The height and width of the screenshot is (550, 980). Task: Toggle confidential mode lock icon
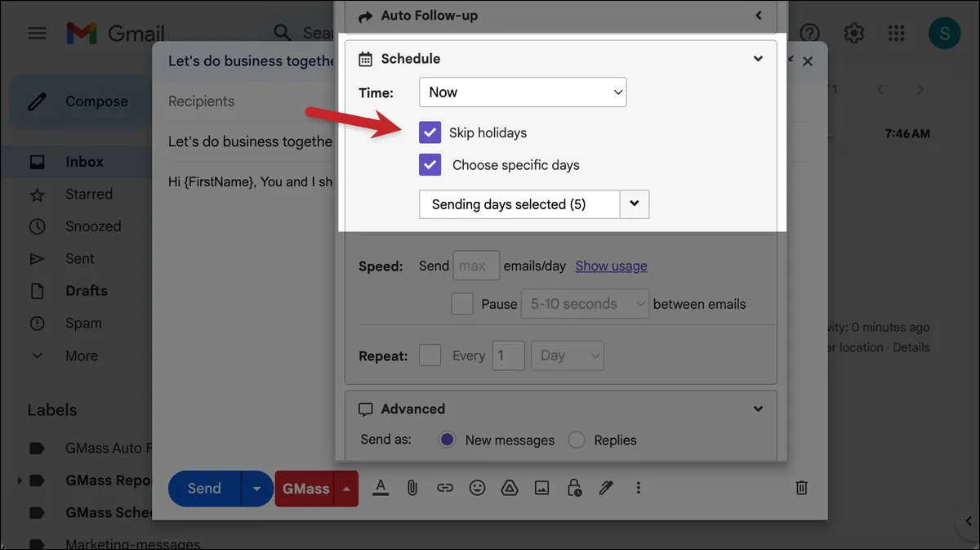coord(574,488)
